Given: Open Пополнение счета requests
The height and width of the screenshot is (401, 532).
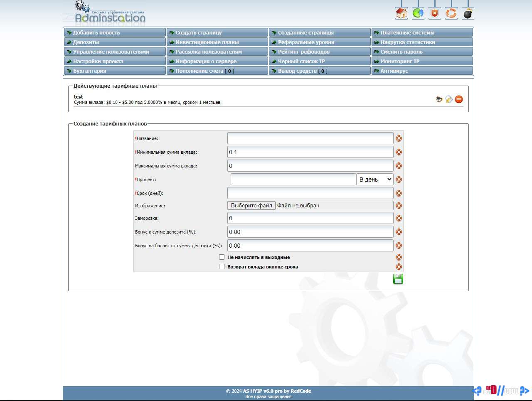Looking at the screenshot, I should coord(217,71).
